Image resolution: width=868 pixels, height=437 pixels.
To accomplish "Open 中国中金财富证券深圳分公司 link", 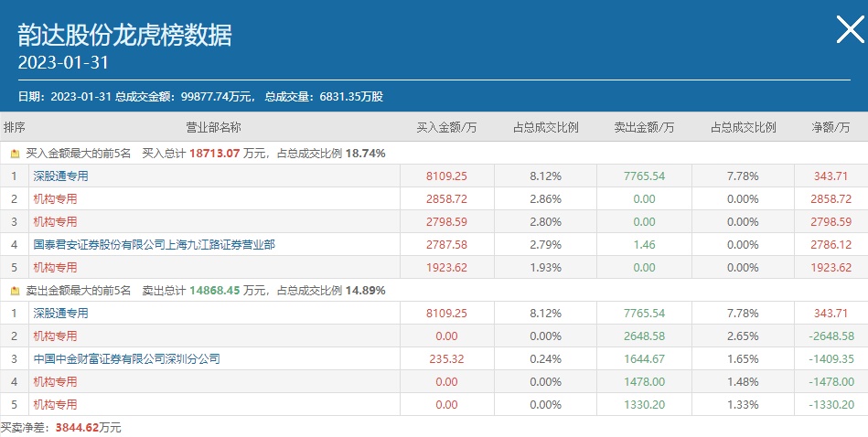I will [126, 358].
